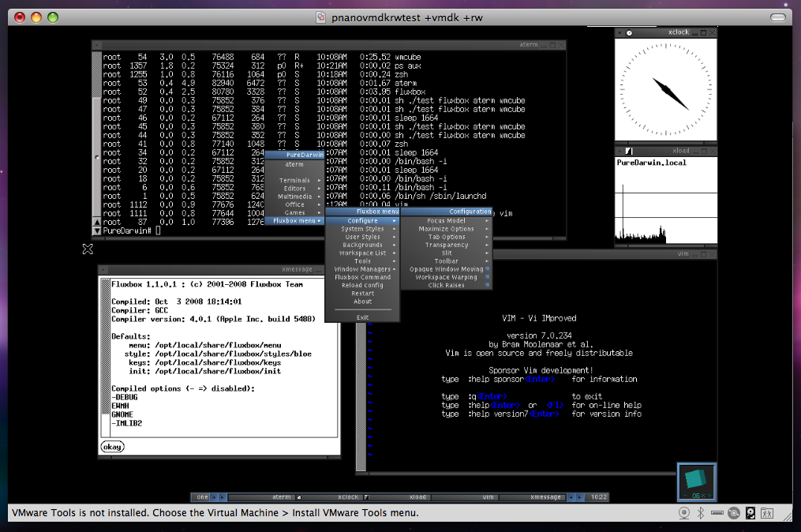Image resolution: width=801 pixels, height=532 pixels.
Task: Click xclock entry in Fluxbox toolbar
Action: click(328, 496)
